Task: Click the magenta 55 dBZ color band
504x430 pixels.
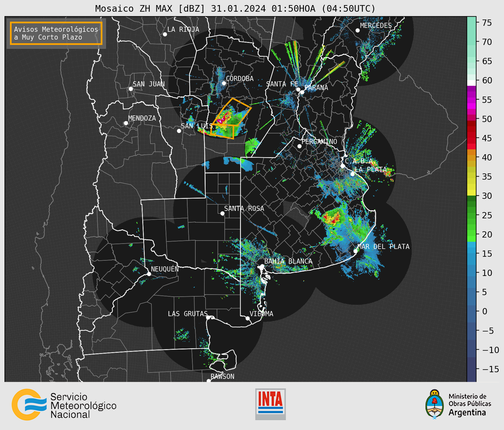Action: (x=471, y=100)
